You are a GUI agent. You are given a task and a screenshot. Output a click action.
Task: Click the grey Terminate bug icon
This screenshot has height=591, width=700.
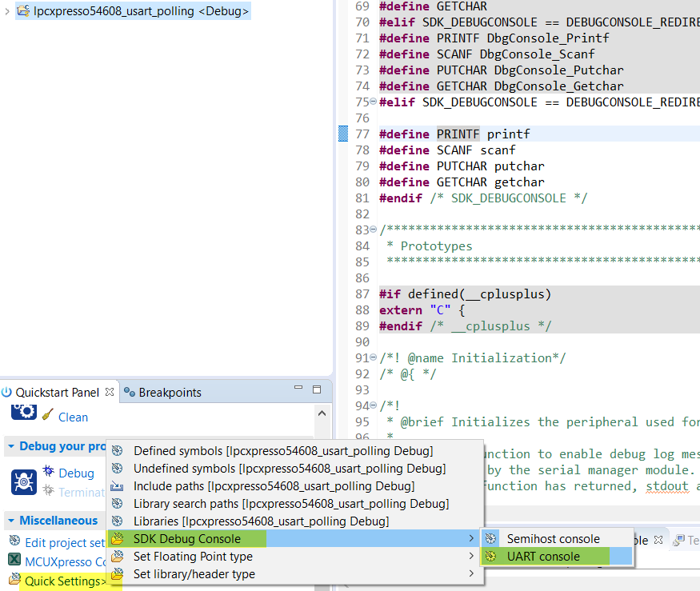pos(48,490)
